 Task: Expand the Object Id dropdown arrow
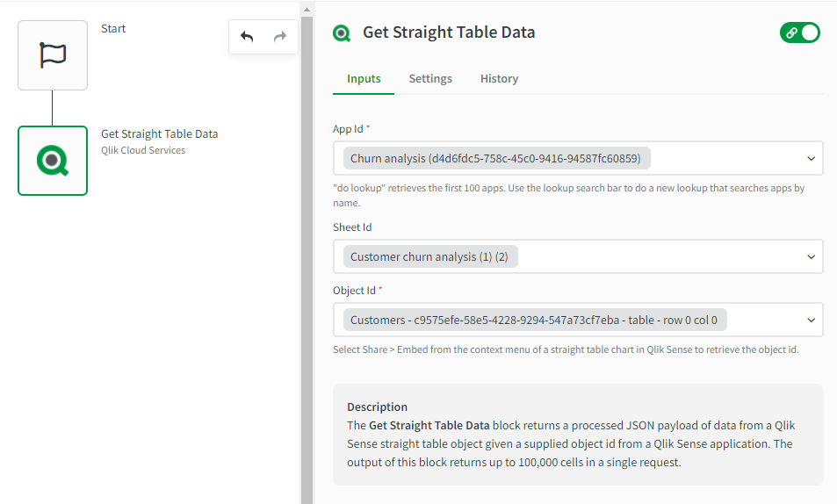811,320
